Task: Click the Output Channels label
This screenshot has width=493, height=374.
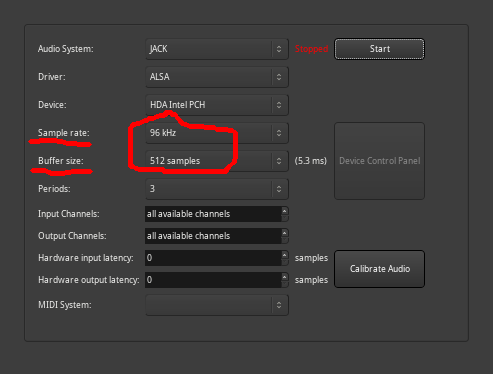Action: (72, 236)
